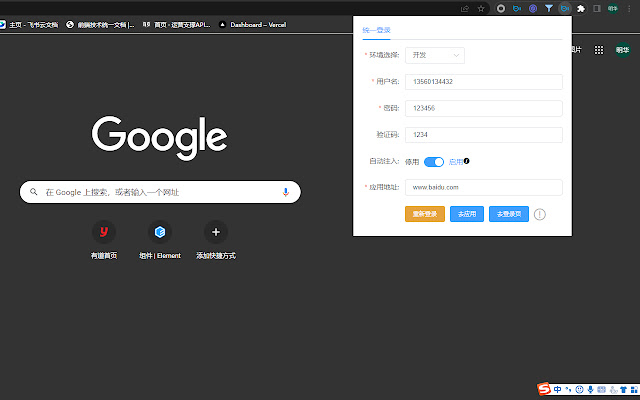This screenshot has width=640, height=400.
Task: Focus the Google search box
Action: tap(160, 192)
